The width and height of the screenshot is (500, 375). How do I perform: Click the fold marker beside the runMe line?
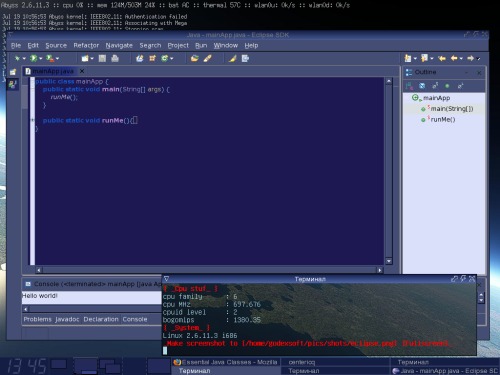coord(32,120)
